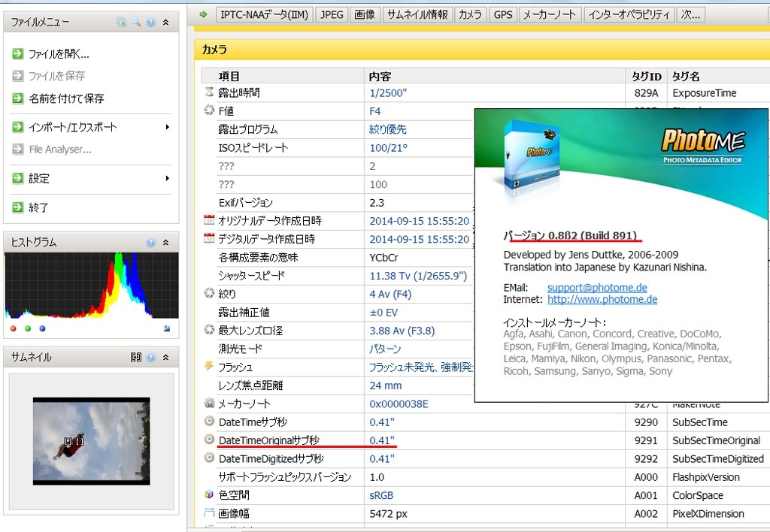Screen dimensions: 770x532
Task: Click focus-frame icon in サムネイル header
Action: [x=136, y=357]
